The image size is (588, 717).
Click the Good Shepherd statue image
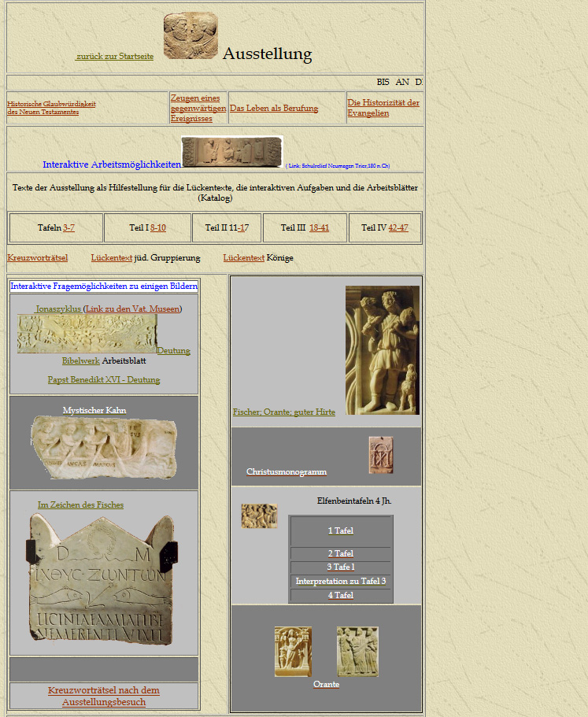[382, 350]
